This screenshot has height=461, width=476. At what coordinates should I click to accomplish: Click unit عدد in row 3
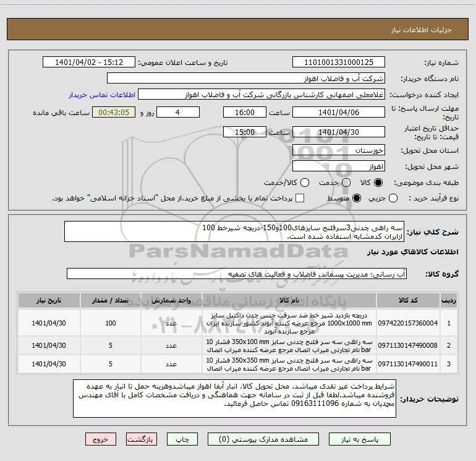coord(171,364)
